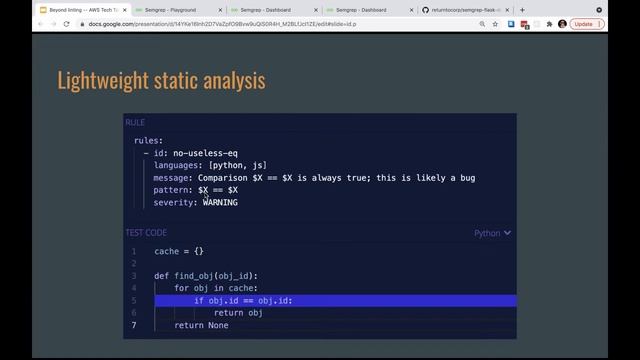Click the RULE panel label

(x=135, y=122)
